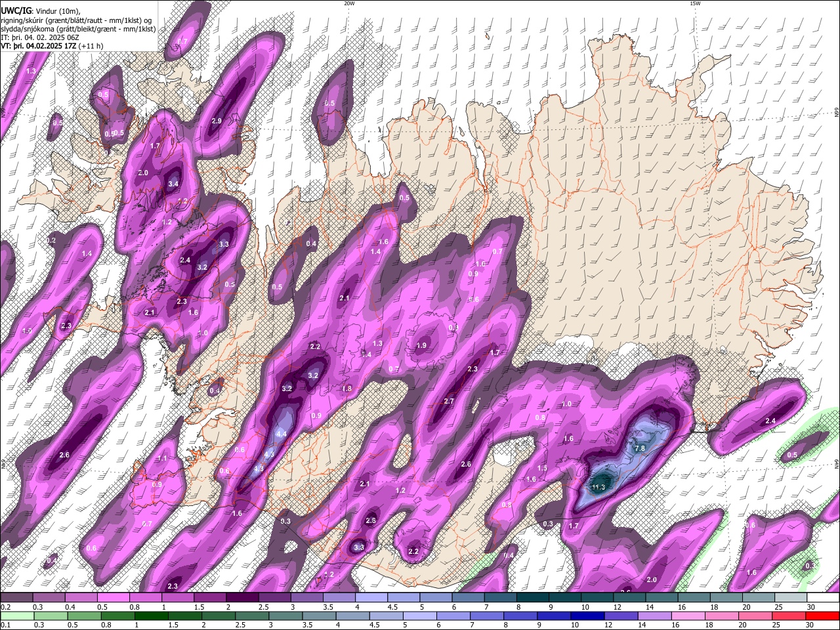Click the 20W longitude label
The image size is (840, 630).
point(349,3)
